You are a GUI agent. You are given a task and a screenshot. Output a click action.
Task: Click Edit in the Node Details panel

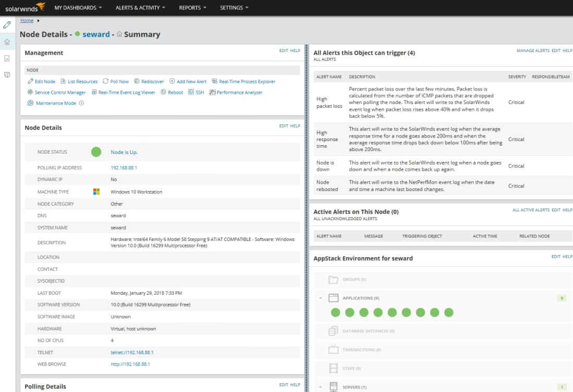click(x=283, y=126)
